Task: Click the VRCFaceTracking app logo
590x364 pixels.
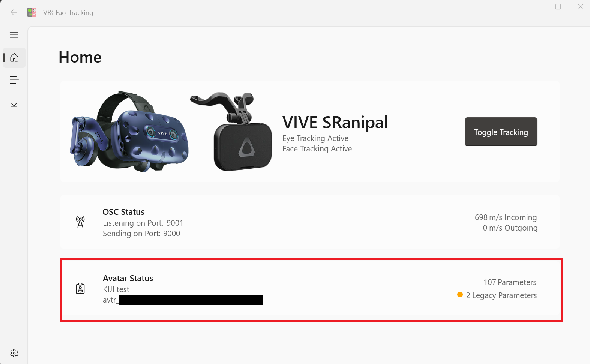Action: coord(32,12)
